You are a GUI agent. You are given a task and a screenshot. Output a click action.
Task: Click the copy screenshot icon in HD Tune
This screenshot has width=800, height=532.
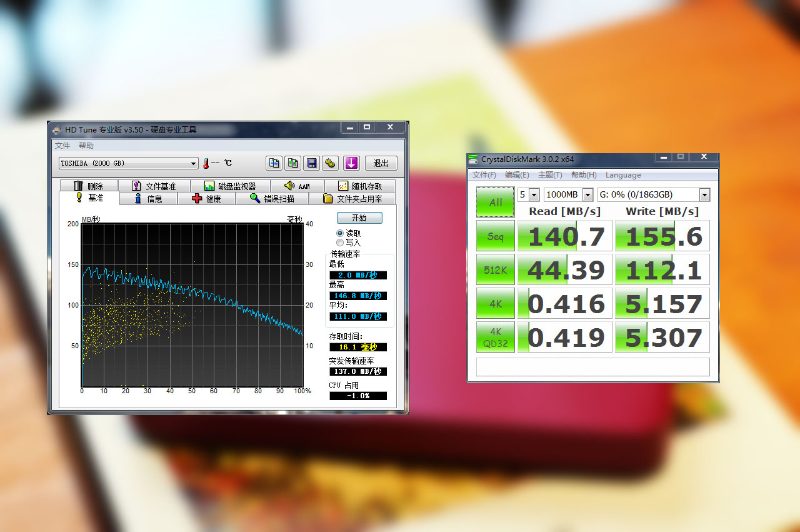[292, 163]
